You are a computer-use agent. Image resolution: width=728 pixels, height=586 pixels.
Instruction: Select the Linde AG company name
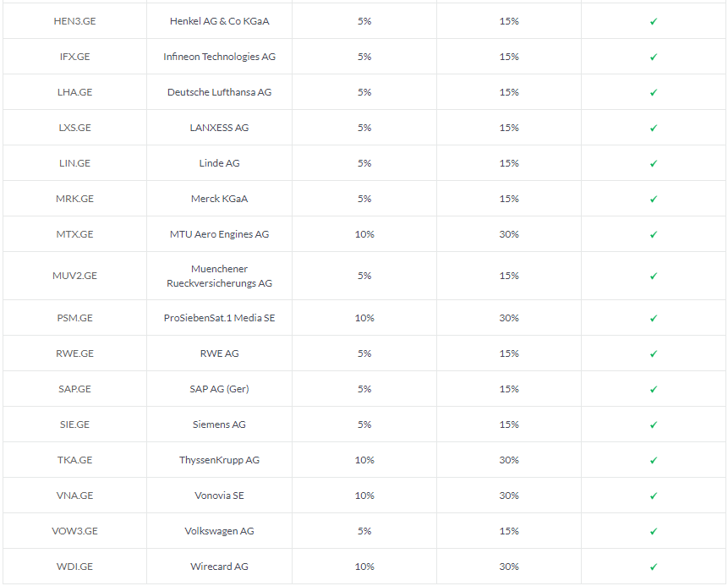point(219,163)
